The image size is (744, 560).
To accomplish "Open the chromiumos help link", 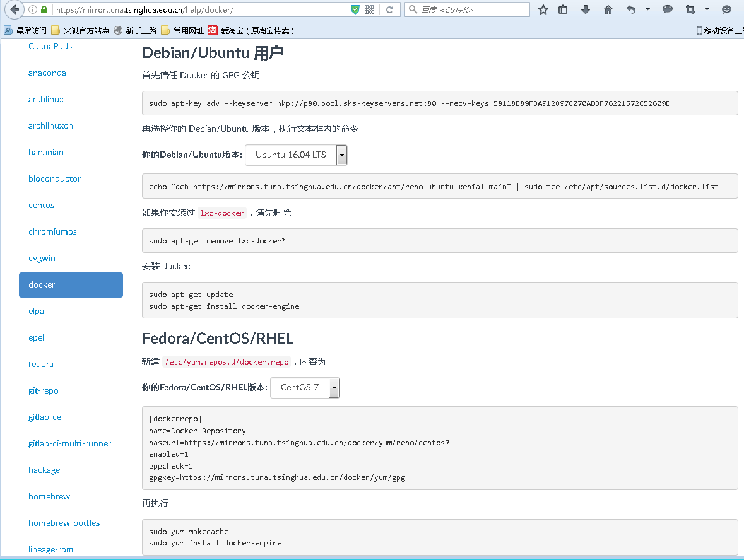I will (x=52, y=232).
